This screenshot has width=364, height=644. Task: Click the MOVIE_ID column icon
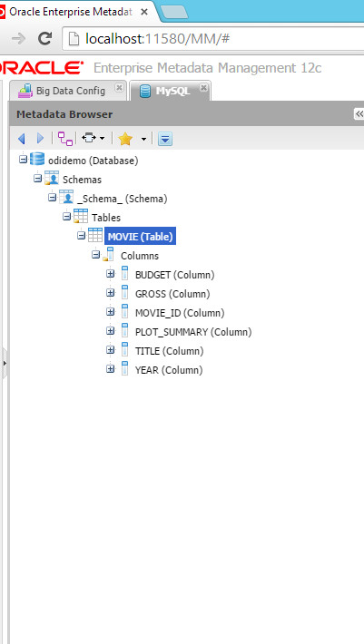[x=125, y=311]
